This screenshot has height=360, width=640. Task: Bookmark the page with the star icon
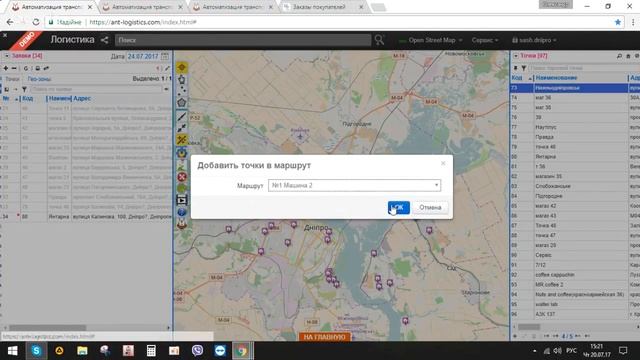pos(618,22)
